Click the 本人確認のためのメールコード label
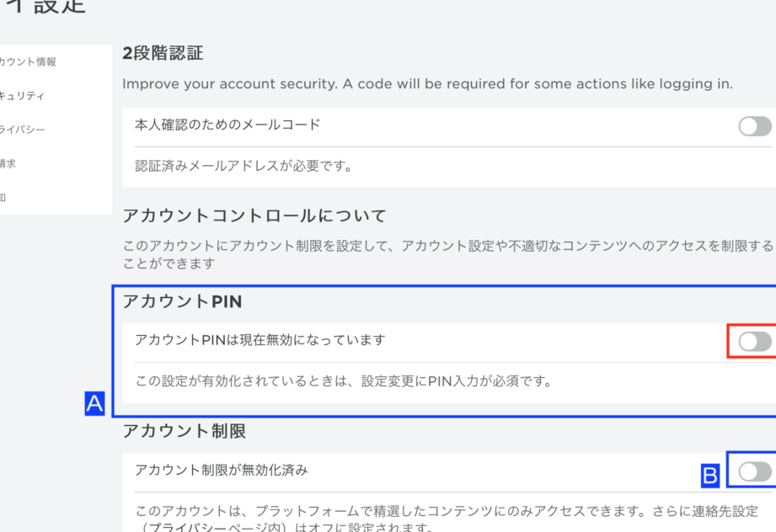Screen dimensions: 776x532 227,125
